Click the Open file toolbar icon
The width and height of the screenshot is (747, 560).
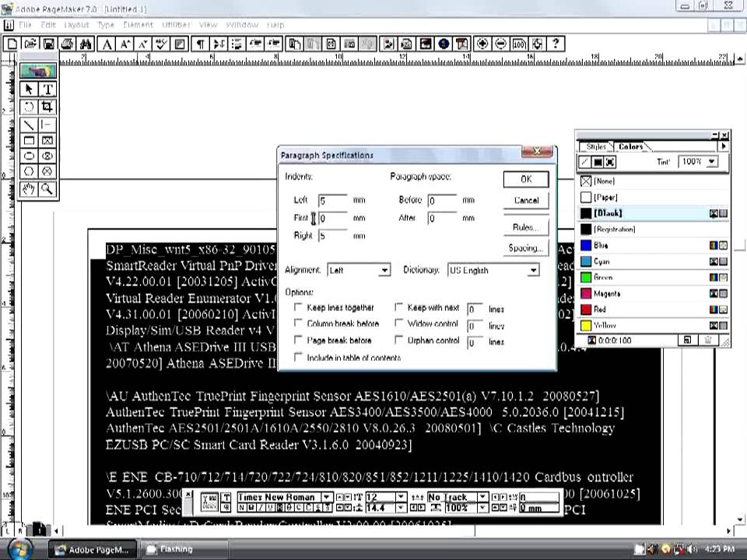tap(30, 44)
